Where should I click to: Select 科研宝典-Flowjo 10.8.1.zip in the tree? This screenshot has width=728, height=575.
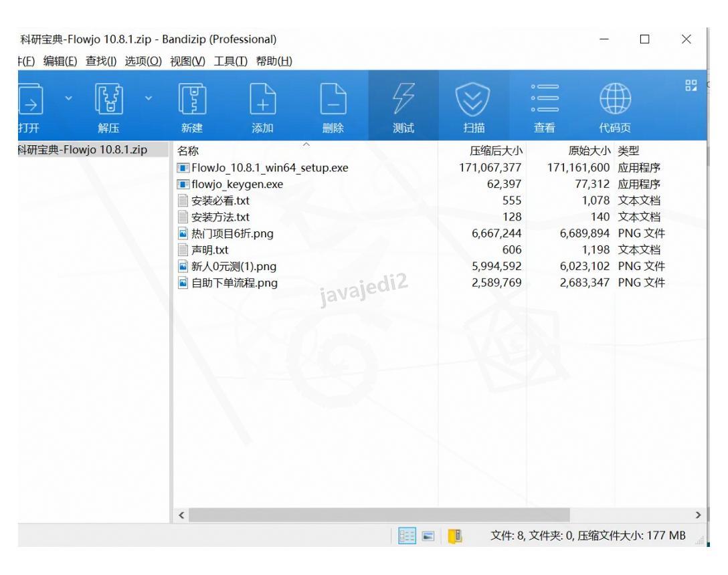pos(83,150)
